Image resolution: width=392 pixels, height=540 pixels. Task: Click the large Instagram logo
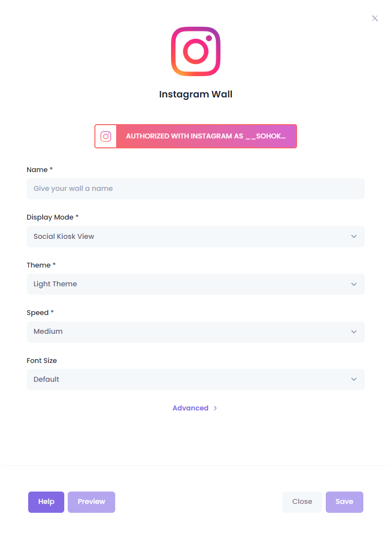[x=195, y=51]
